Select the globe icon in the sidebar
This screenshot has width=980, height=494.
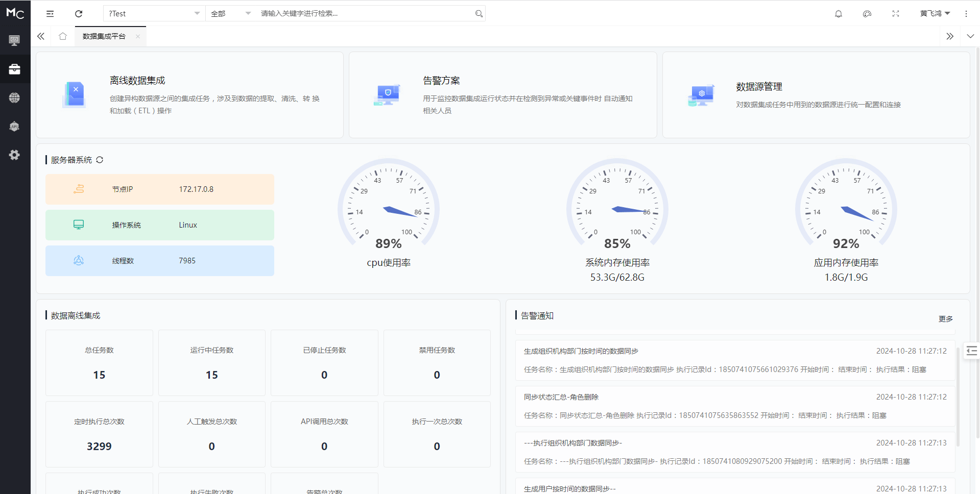[15, 97]
